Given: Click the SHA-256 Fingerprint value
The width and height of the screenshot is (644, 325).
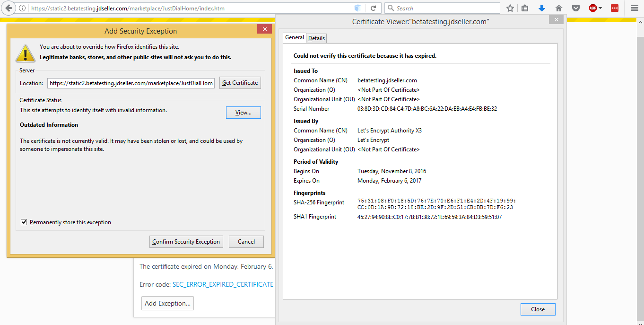Looking at the screenshot, I should point(436,204).
